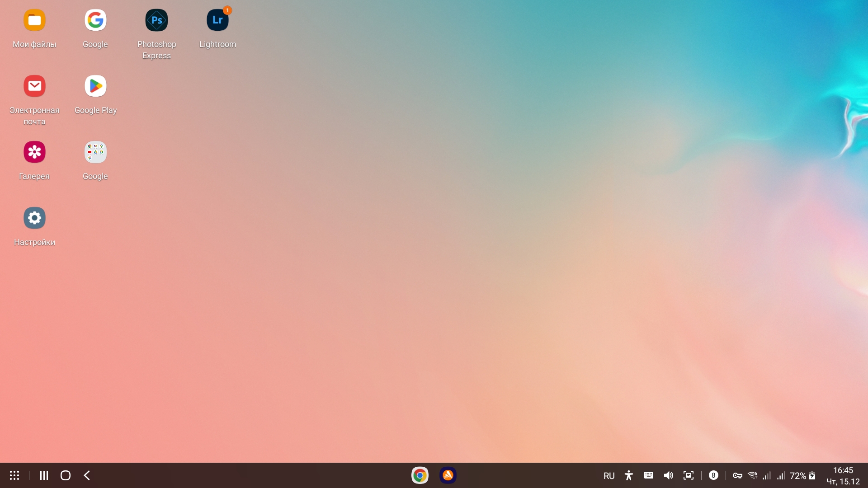868x488 pixels.
Task: Open Google Play Store
Action: tap(95, 86)
